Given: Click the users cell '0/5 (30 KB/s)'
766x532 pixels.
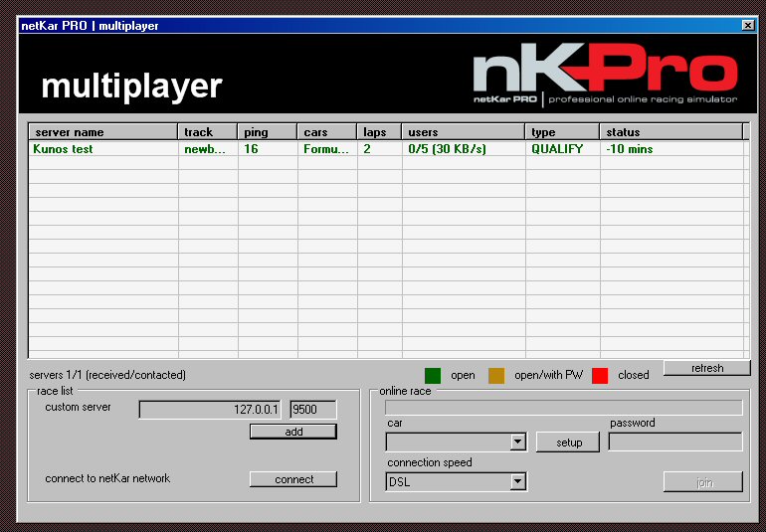Looking at the screenshot, I should 447,149.
